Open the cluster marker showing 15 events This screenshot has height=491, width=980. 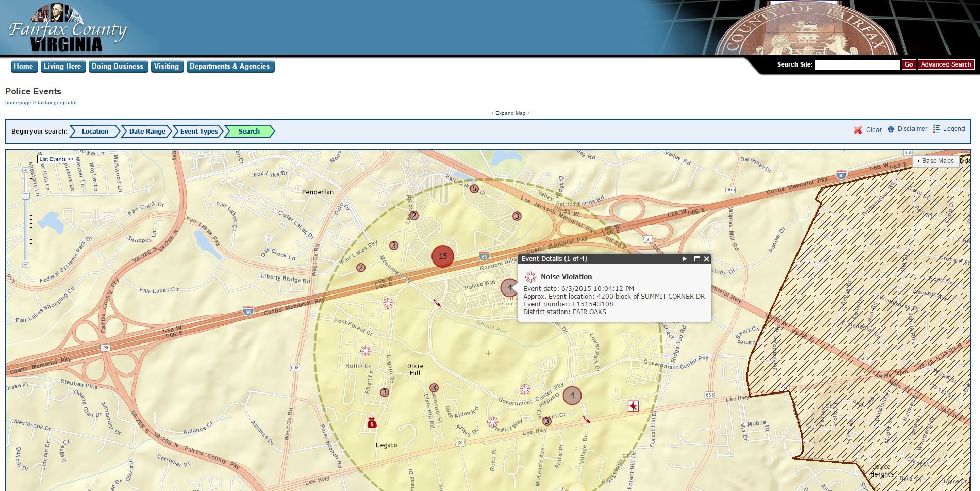tap(442, 255)
